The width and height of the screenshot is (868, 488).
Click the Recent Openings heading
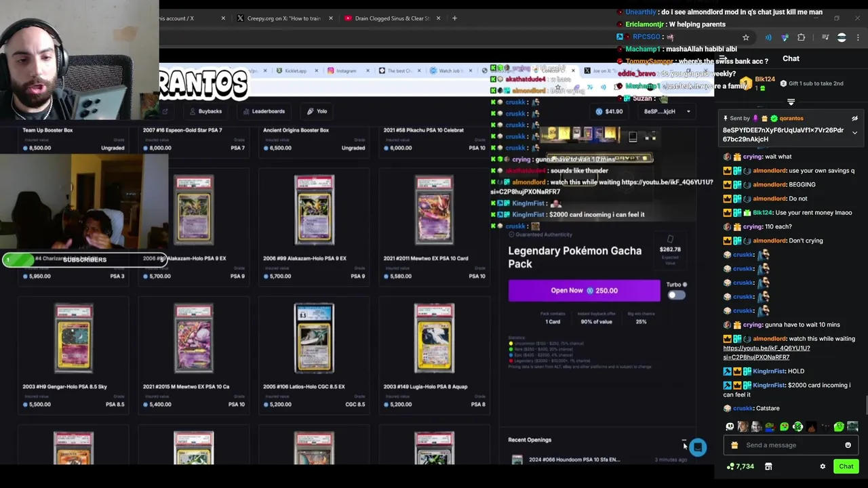pos(530,440)
